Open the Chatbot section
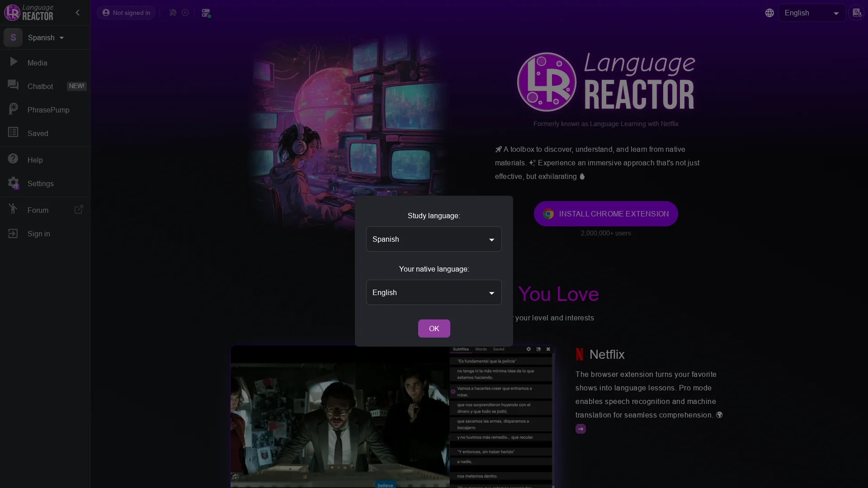Image resolution: width=868 pixels, height=488 pixels. pyautogui.click(x=45, y=86)
